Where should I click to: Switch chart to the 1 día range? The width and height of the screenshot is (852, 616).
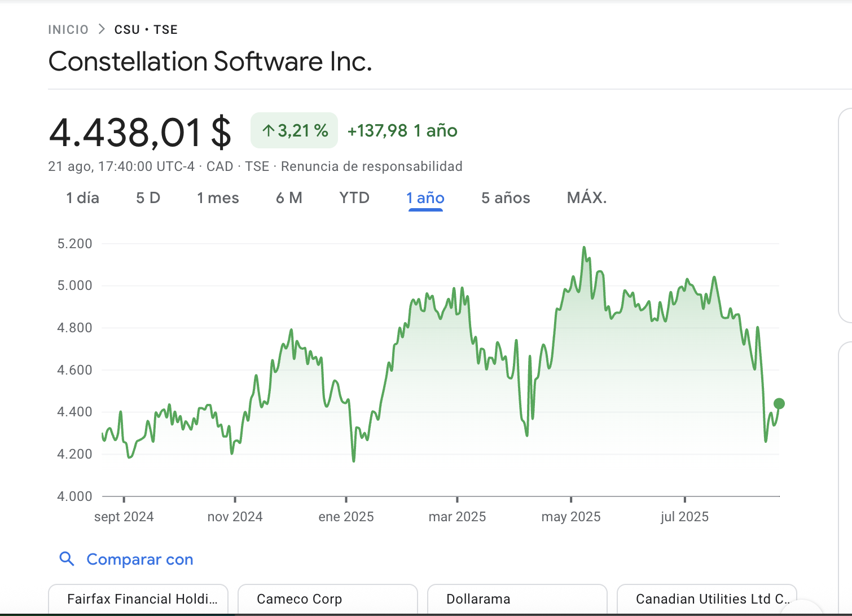click(x=82, y=198)
